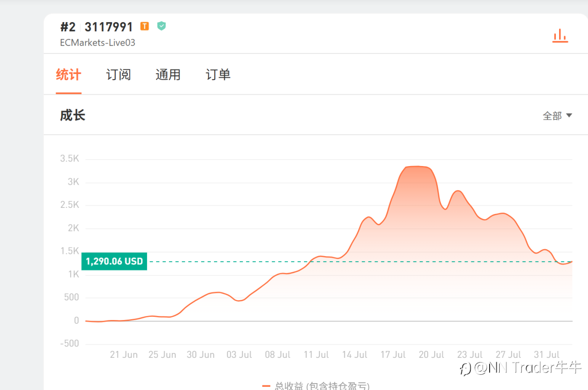Select the 31 Jul date on axis
588x390 pixels.
547,355
